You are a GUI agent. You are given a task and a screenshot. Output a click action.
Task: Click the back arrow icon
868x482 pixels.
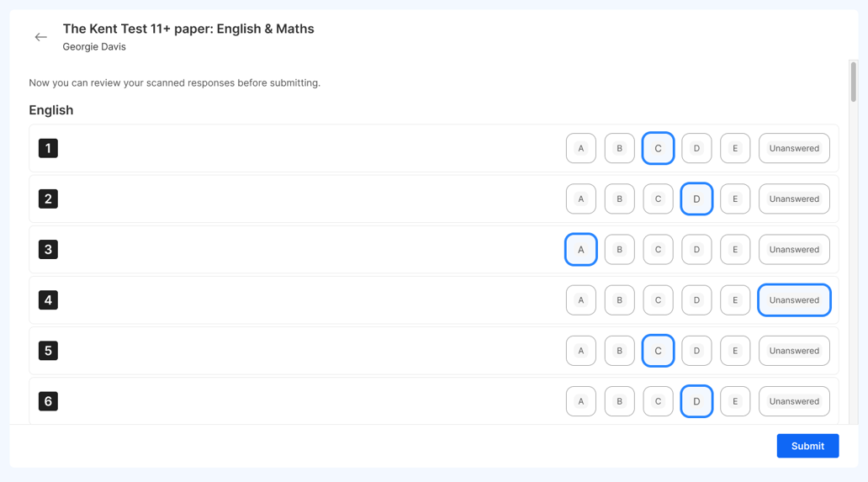40,37
